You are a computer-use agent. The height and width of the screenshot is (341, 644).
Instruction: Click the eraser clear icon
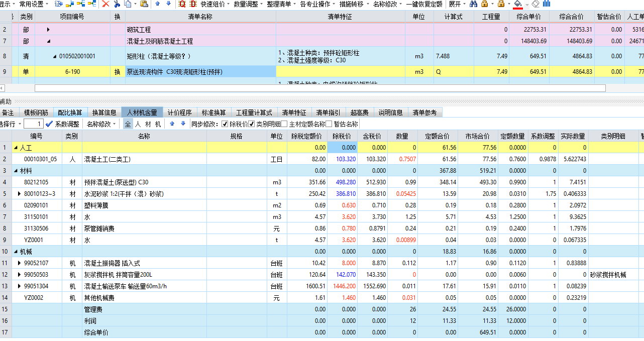pyautogui.click(x=535, y=4)
